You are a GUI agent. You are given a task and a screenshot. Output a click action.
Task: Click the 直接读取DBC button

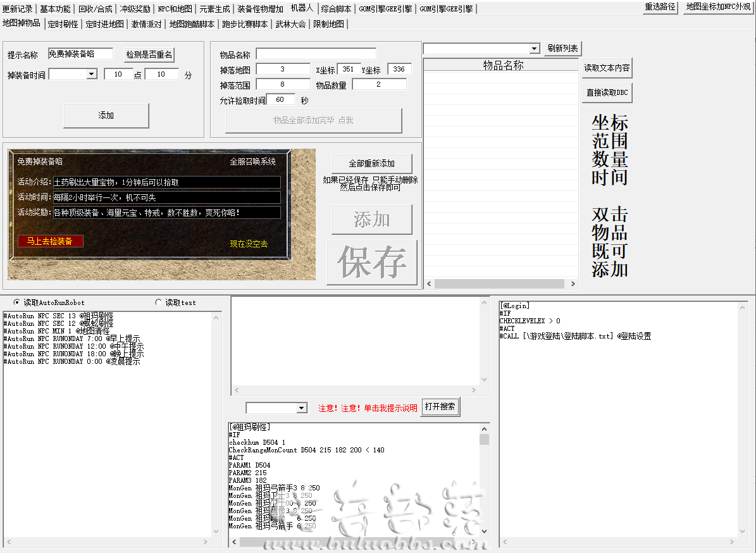[x=607, y=92]
